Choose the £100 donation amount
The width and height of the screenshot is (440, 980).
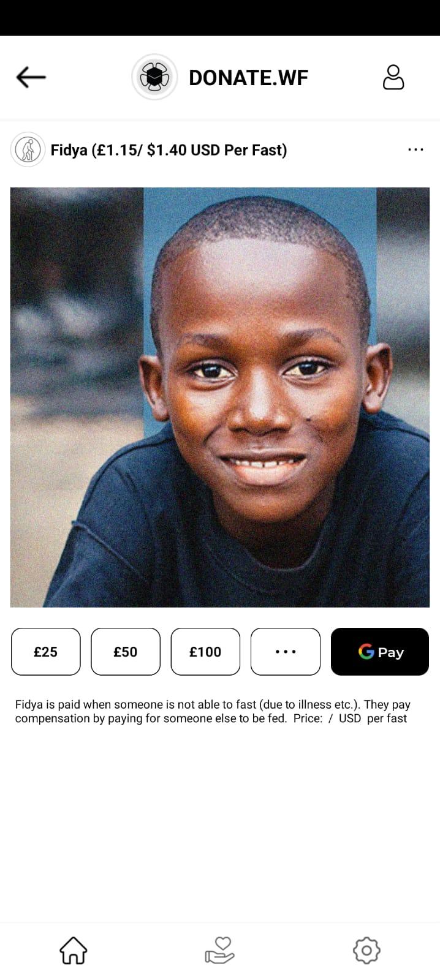pyautogui.click(x=205, y=652)
